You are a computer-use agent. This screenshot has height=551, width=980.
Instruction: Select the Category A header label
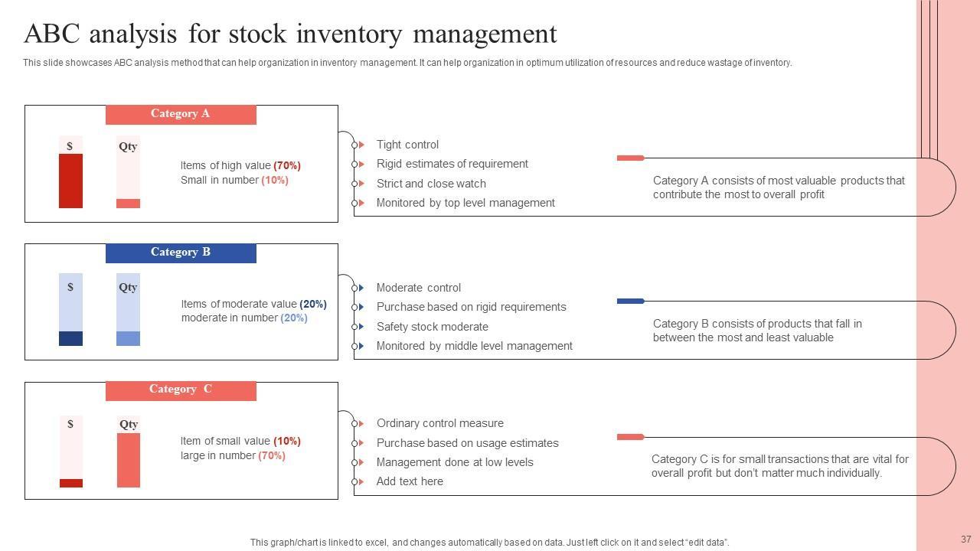point(181,114)
